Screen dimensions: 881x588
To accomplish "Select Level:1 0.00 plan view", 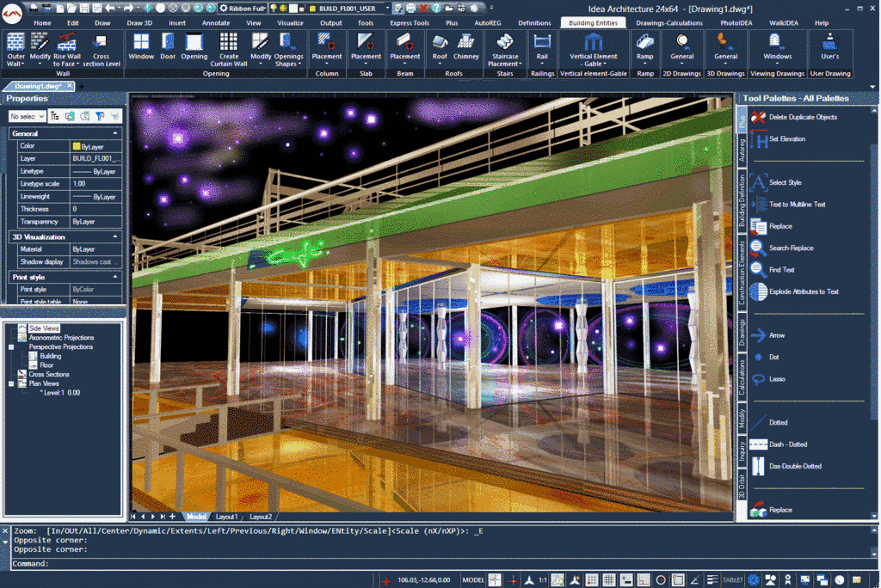I will 62,393.
